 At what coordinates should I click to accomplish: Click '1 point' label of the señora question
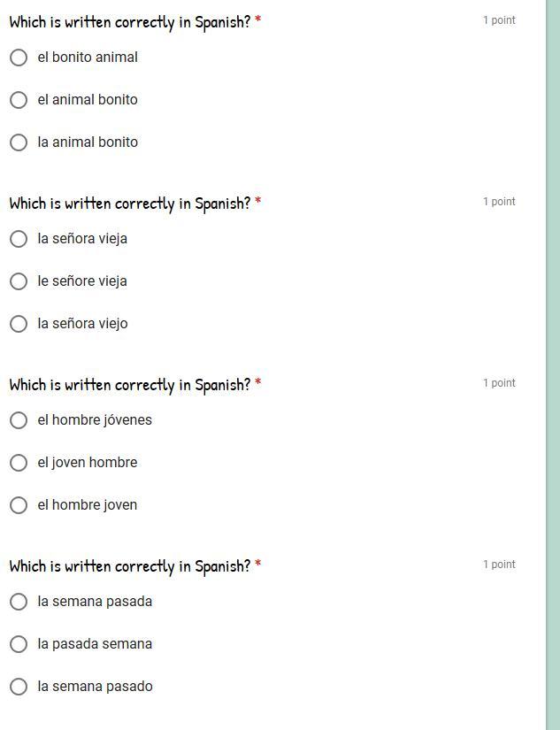pos(499,202)
